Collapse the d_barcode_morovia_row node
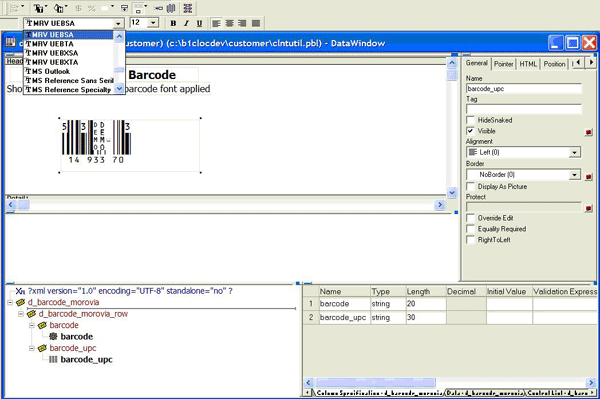 coord(21,314)
